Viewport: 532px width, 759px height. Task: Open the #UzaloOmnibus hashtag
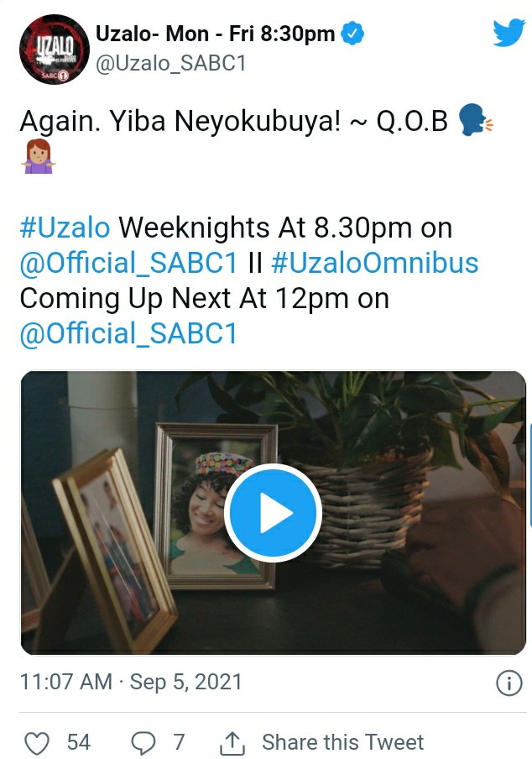click(375, 263)
